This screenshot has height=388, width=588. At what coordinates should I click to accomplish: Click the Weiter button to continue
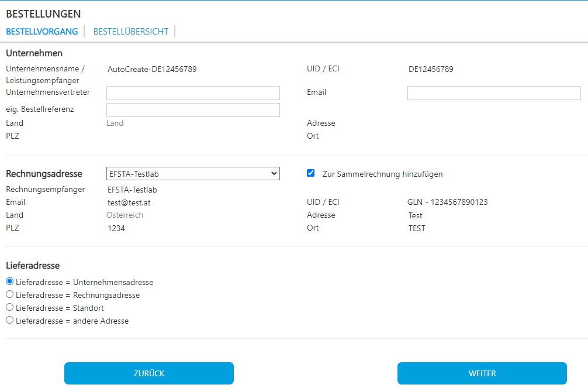click(x=482, y=373)
